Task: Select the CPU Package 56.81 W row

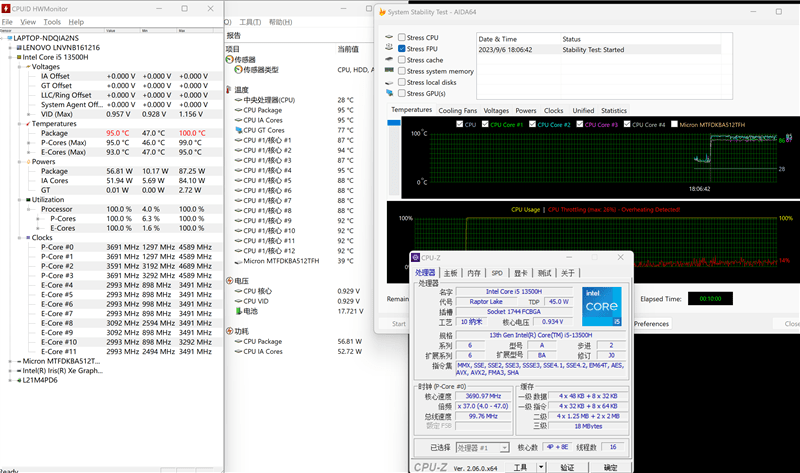Action: point(301,341)
